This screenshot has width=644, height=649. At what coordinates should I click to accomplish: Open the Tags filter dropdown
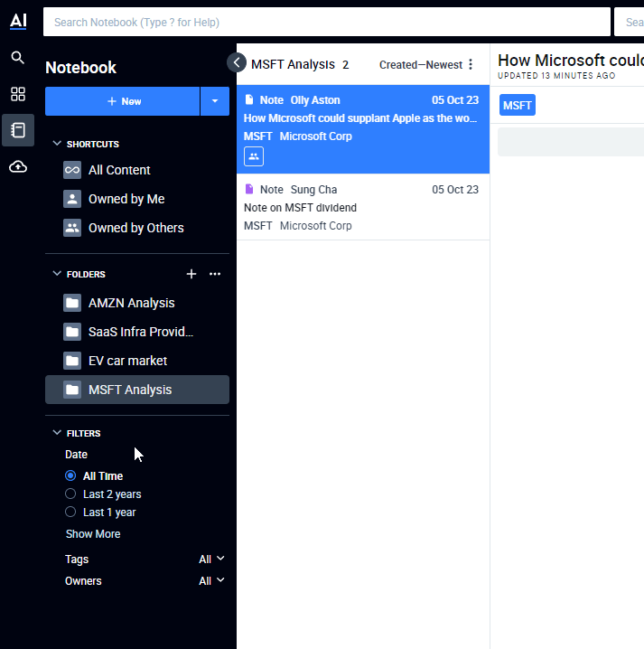click(211, 560)
